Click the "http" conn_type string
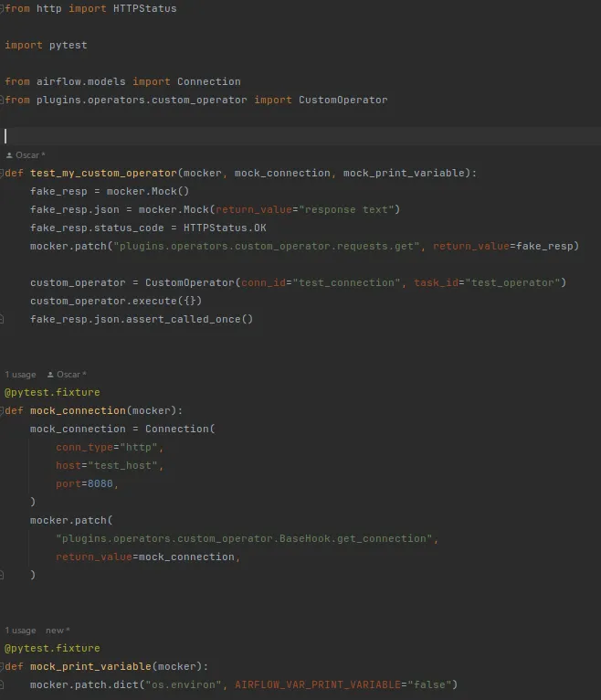 [x=139, y=447]
